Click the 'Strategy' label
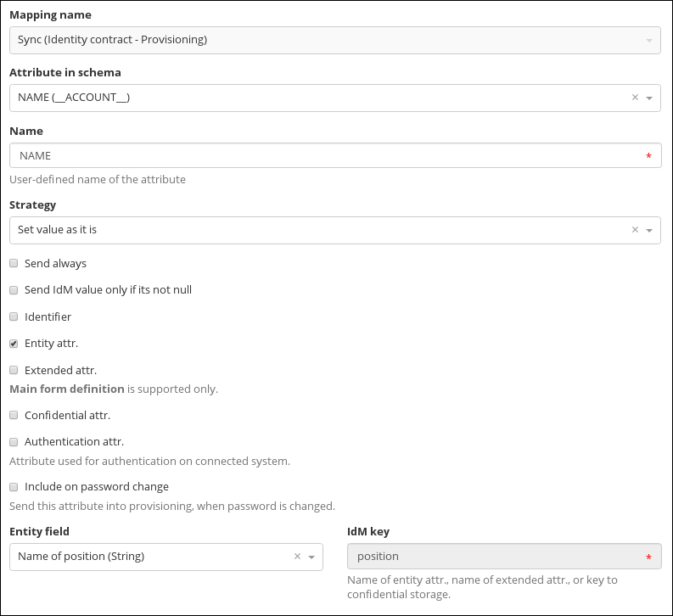Screen dimensions: 673x616 coord(32,205)
